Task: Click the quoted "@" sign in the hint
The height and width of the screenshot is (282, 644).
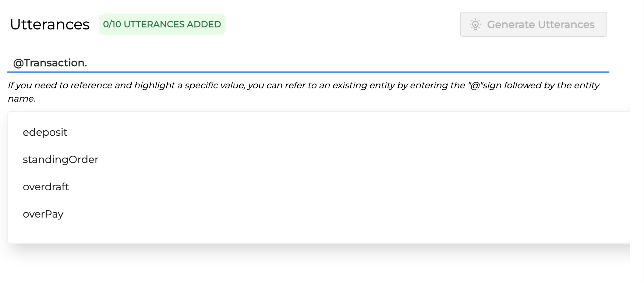Action: (474, 85)
